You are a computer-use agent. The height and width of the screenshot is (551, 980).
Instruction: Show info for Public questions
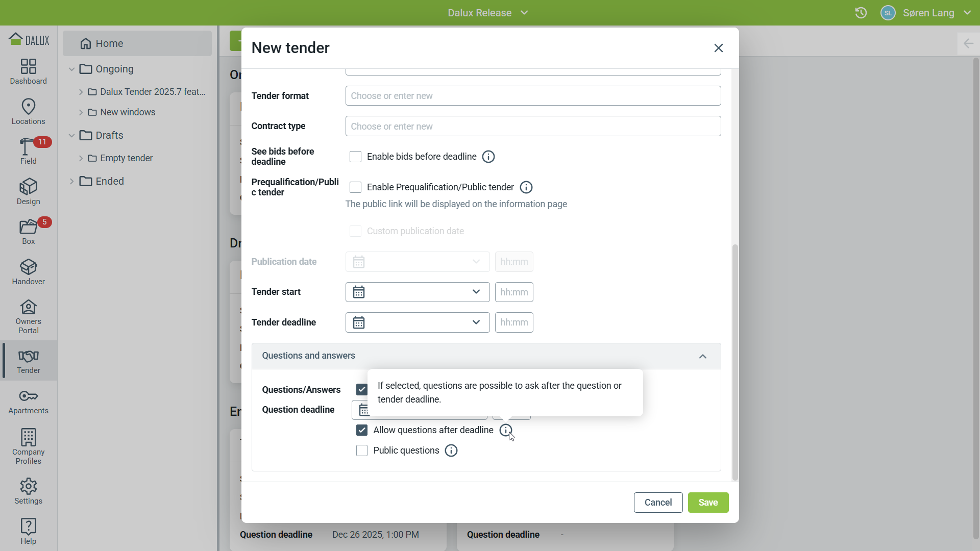pos(451,450)
